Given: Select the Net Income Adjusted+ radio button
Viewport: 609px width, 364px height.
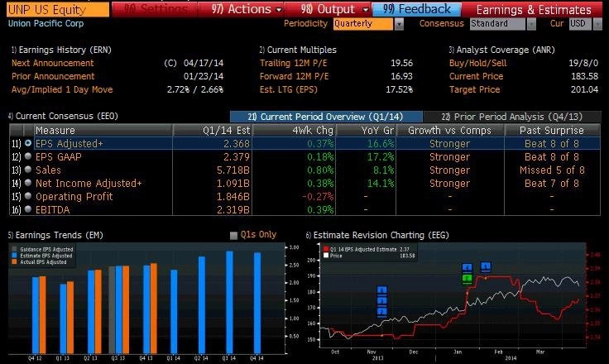Looking at the screenshot, I should point(28,183).
